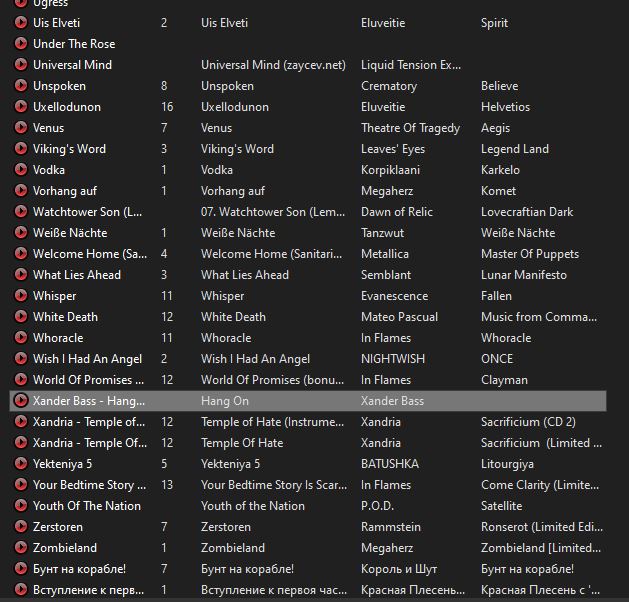Click the Hang On title in the highlighted row
629x602 pixels.
[x=225, y=401]
